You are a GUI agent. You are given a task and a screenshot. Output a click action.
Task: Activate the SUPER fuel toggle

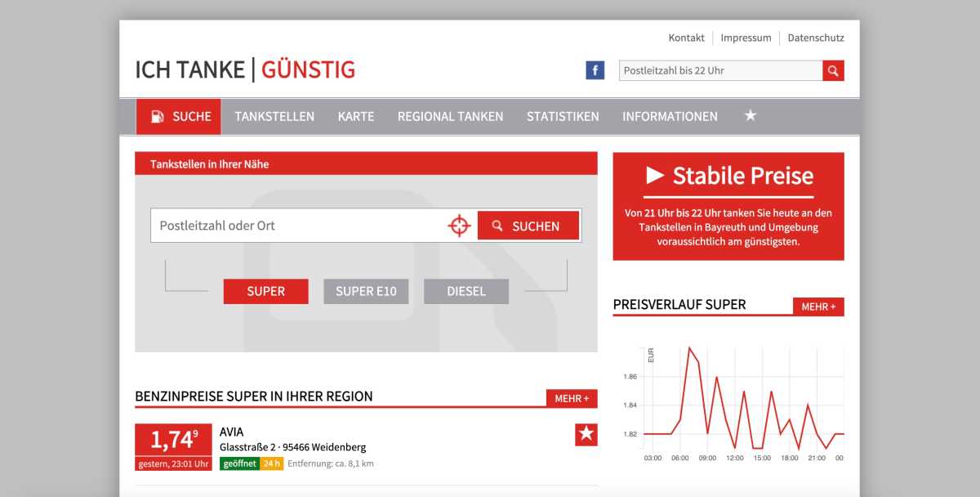pos(265,291)
